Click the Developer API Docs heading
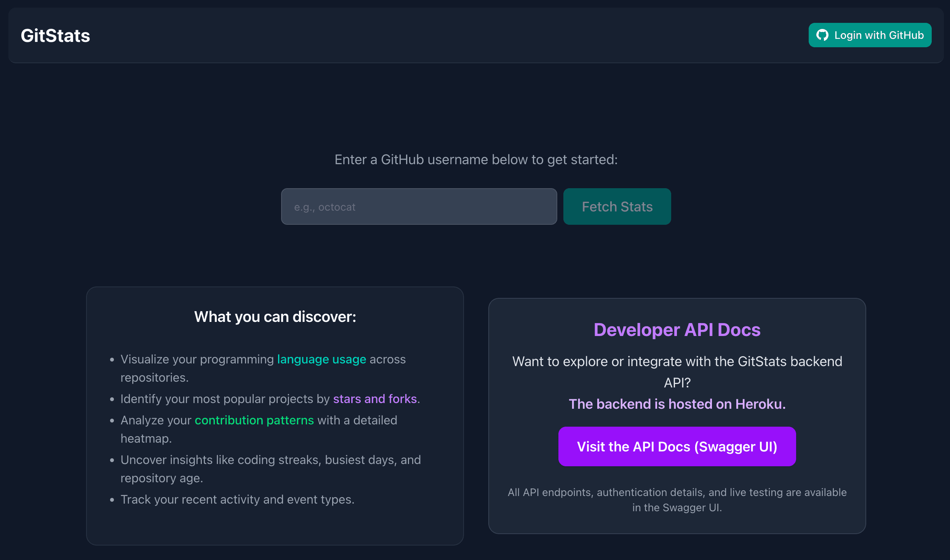This screenshot has width=950, height=560. pyautogui.click(x=677, y=330)
